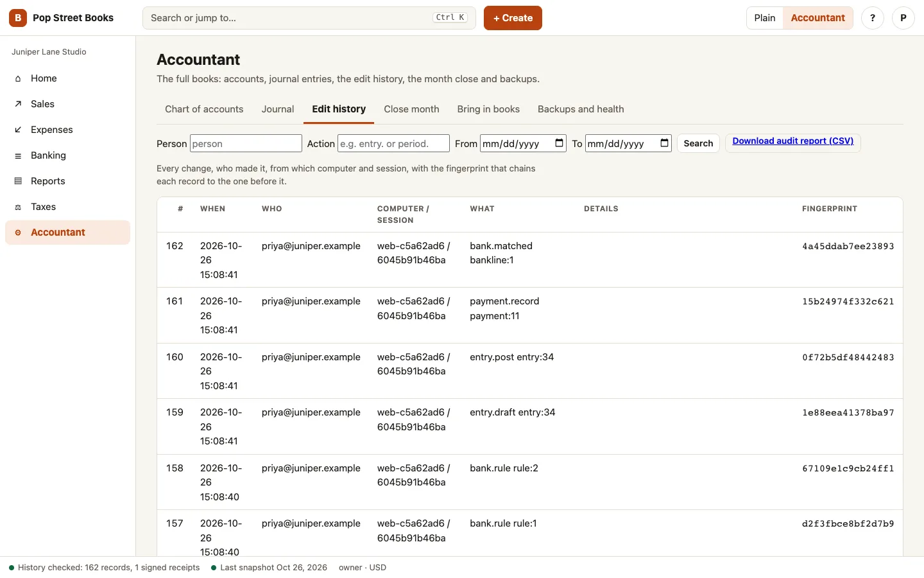
Task: Click Juniper Lane Studio sidebar label
Action: pos(49,52)
